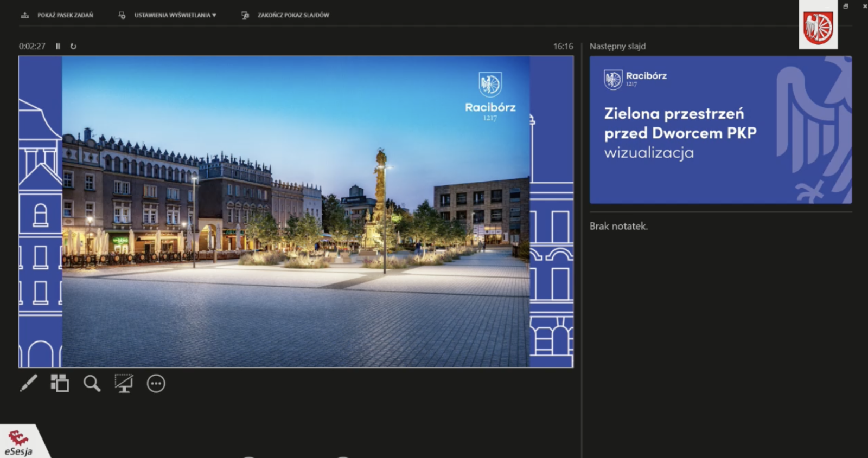This screenshot has height=458, width=868.
Task: Black out the slideshow screen
Action: [x=124, y=383]
